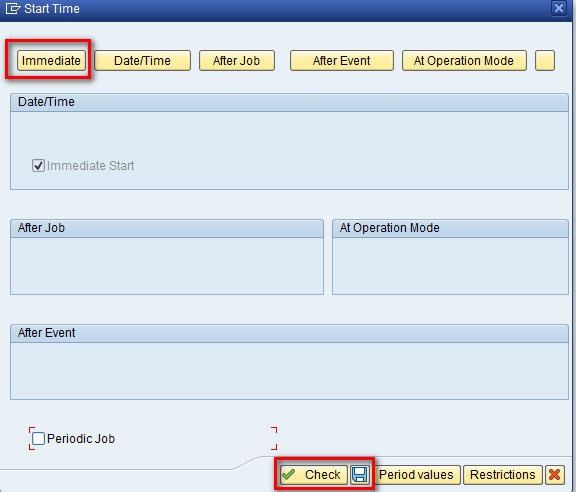Click the Start Time title bar text
The width and height of the screenshot is (576, 492).
[52, 8]
